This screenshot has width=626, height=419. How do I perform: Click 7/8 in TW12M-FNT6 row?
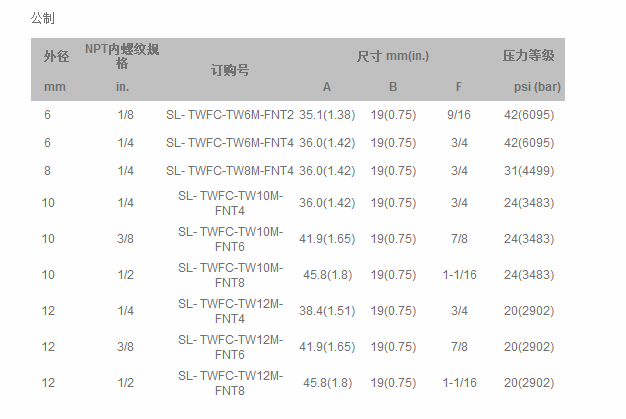459,347
